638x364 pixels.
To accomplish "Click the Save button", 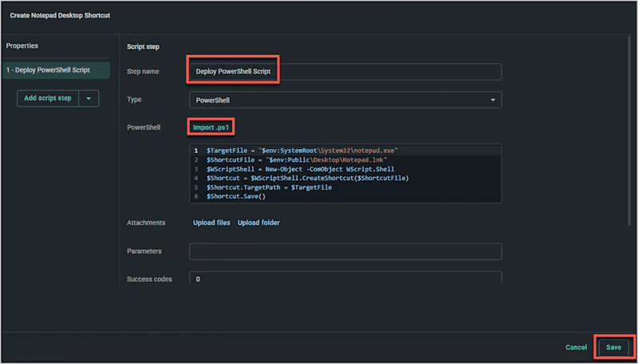I will tap(613, 347).
